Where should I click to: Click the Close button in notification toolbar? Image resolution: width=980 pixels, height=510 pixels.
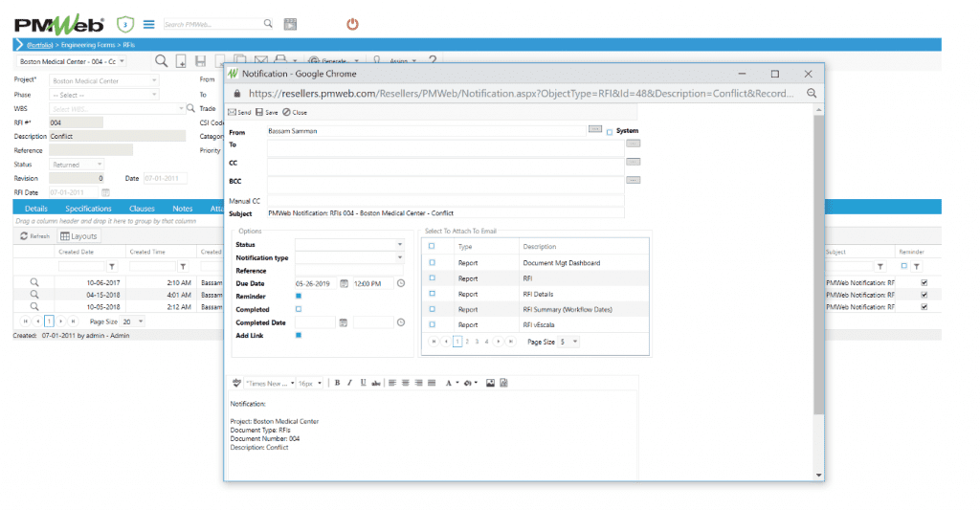tap(295, 113)
